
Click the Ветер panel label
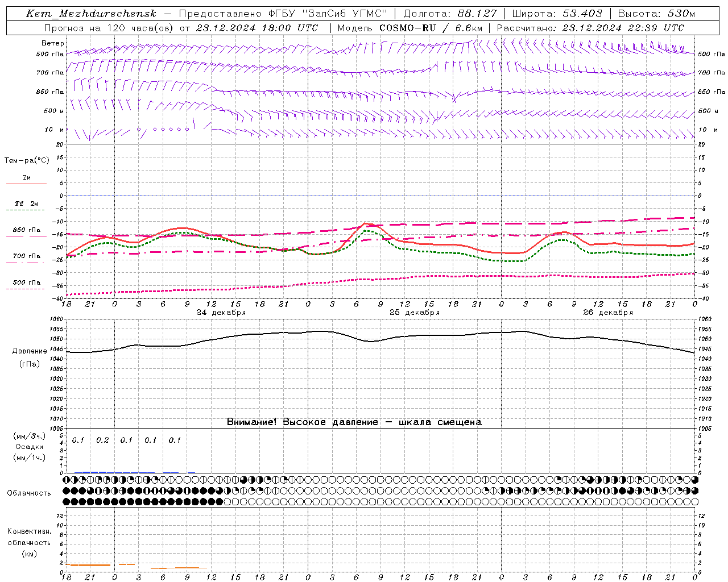(x=53, y=43)
